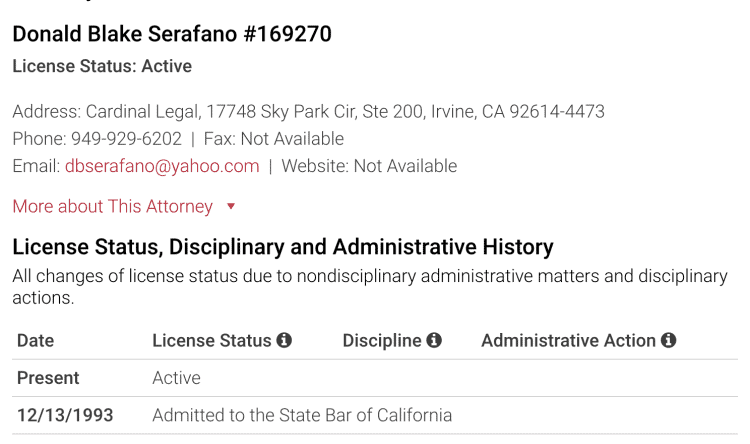Select the Present row date cell
Screen dimensions: 750x444
coord(48,378)
